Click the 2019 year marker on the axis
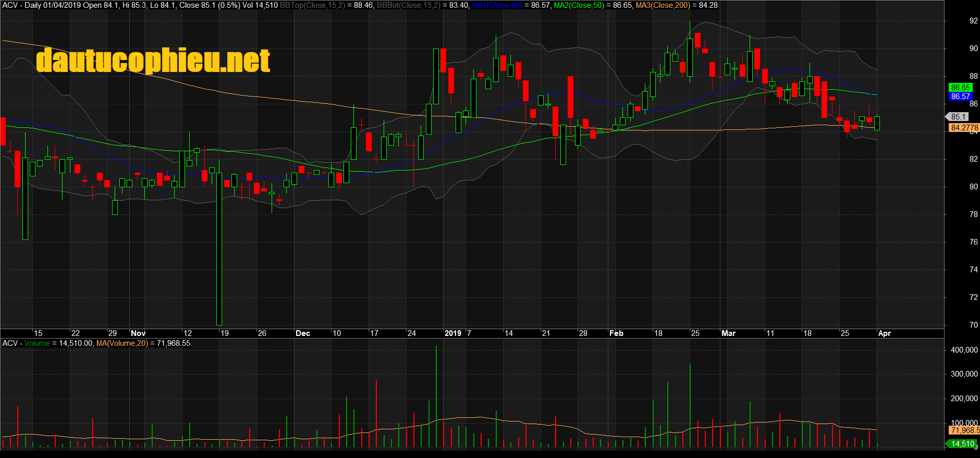980x458 pixels. 452,333
